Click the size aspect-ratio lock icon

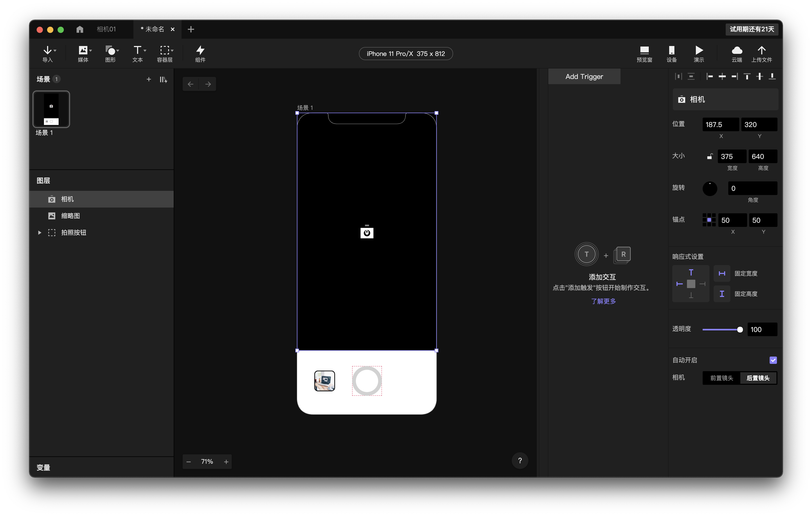pos(710,156)
